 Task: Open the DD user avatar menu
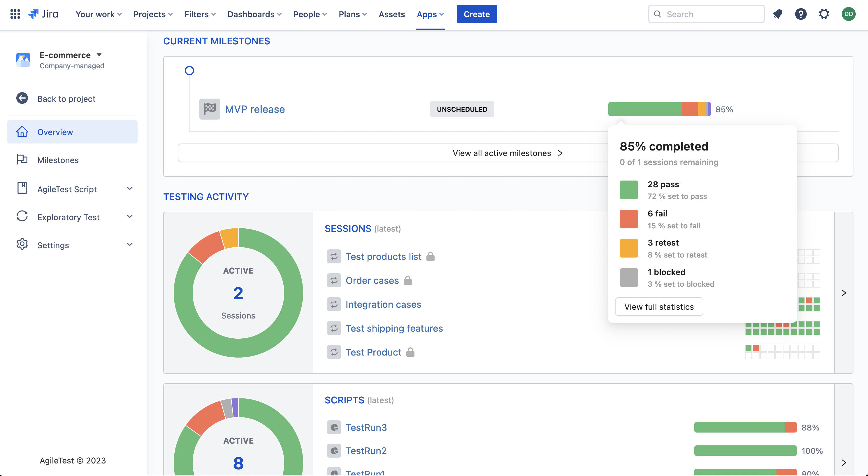click(x=848, y=14)
